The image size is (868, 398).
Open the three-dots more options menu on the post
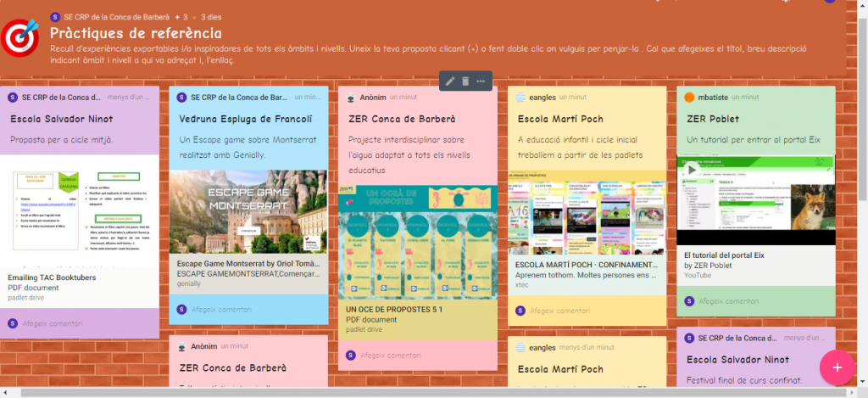pos(481,81)
